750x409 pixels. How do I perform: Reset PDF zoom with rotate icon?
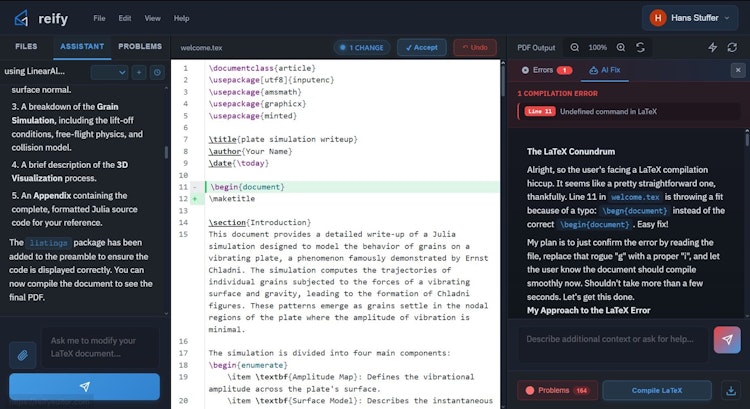point(640,47)
